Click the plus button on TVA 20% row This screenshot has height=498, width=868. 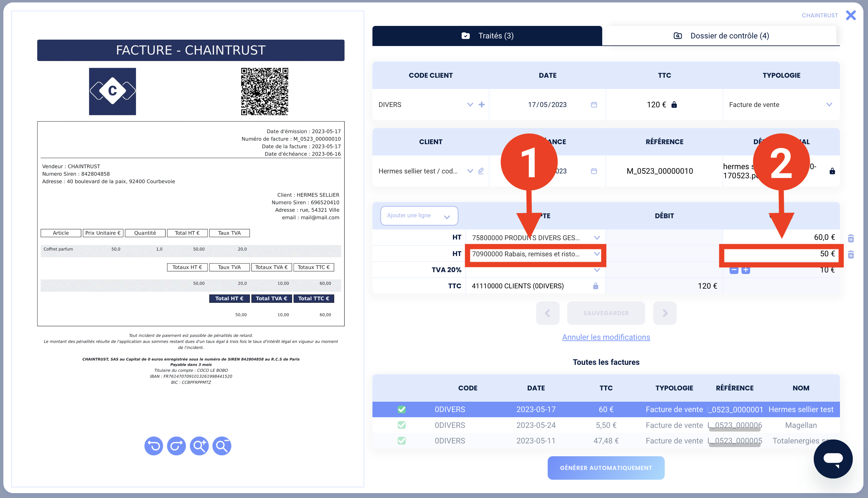point(745,270)
